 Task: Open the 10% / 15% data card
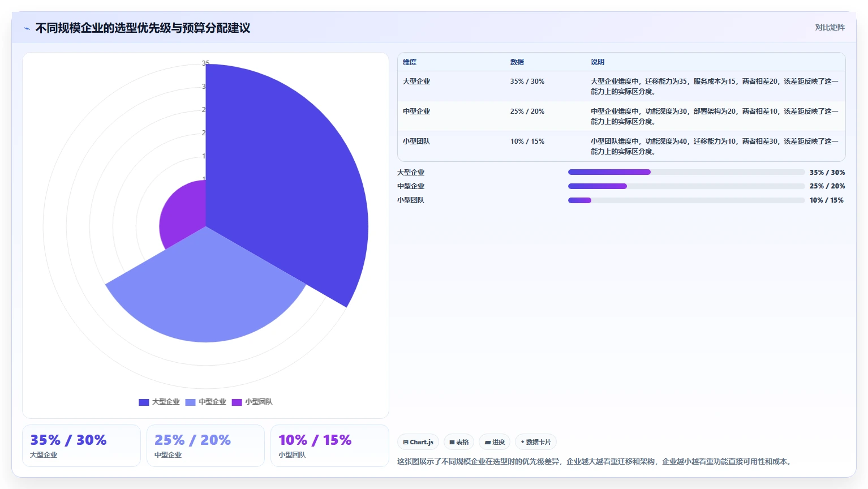click(x=330, y=446)
